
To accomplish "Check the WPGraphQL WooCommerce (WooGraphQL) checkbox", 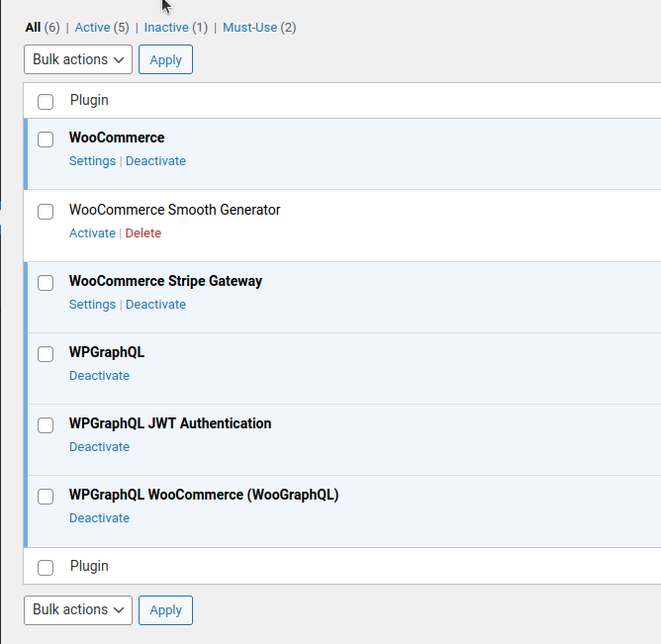I will click(46, 497).
